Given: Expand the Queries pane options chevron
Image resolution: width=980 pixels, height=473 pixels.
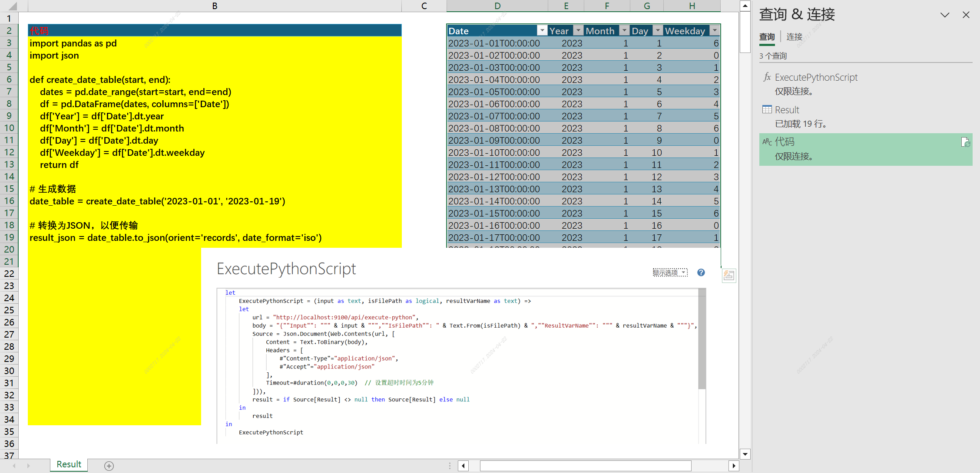Looking at the screenshot, I should 945,15.
